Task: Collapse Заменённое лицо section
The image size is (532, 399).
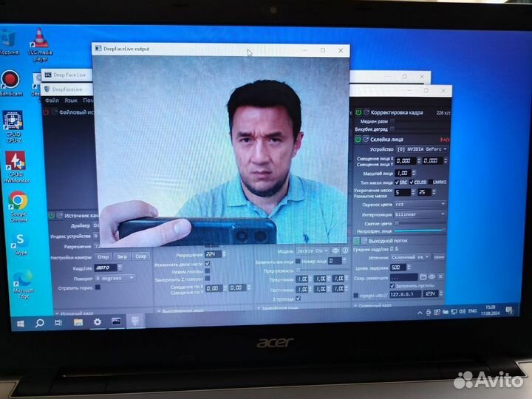Action: 259,308
